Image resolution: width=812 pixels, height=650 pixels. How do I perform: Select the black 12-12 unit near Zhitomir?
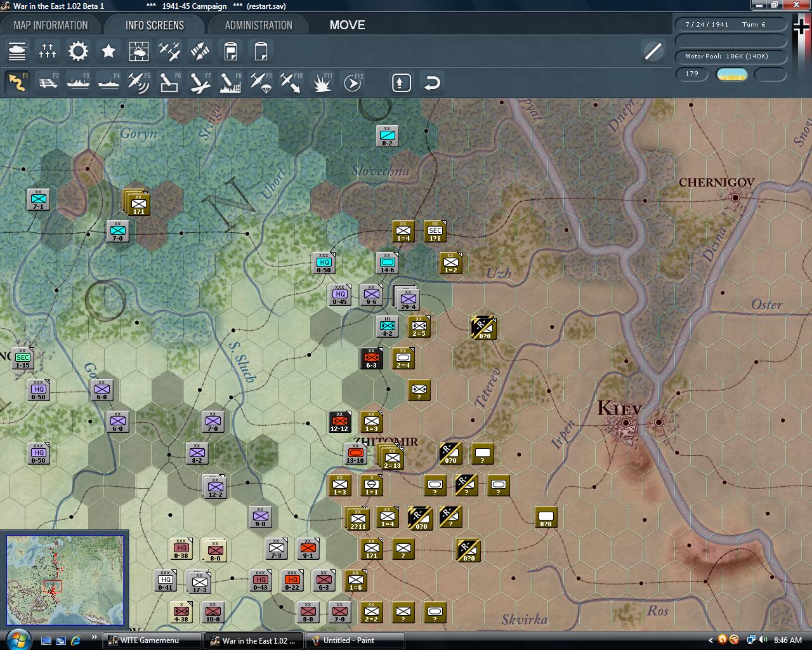(339, 421)
